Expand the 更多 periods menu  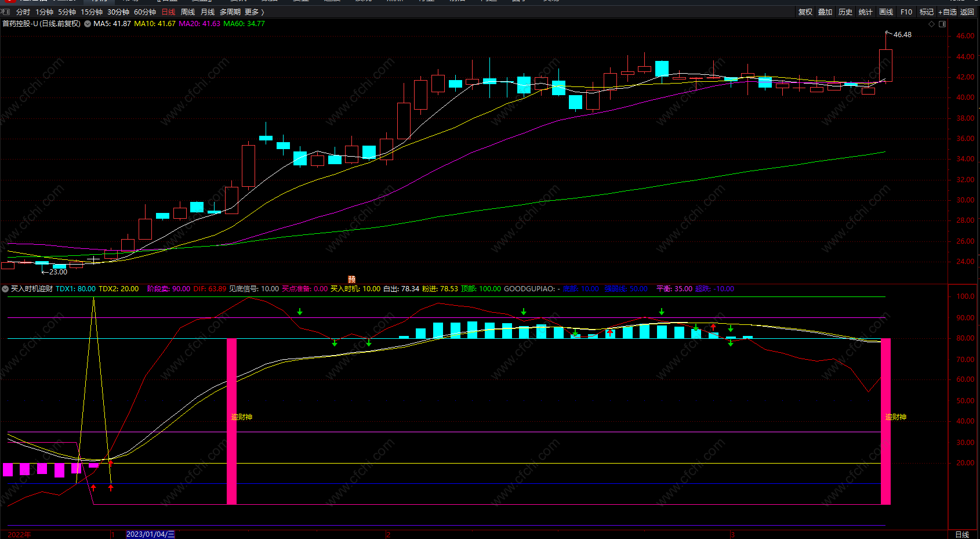click(x=254, y=12)
